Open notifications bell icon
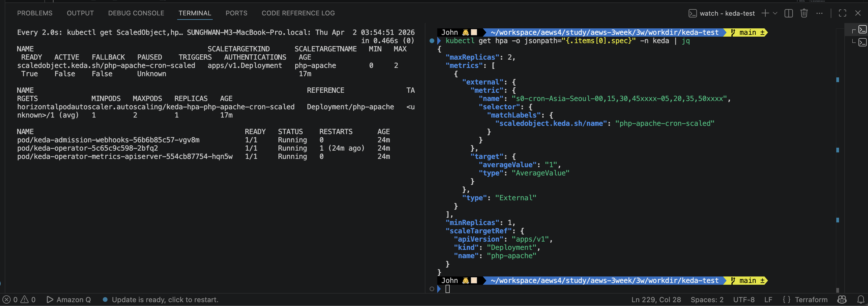 point(861,299)
